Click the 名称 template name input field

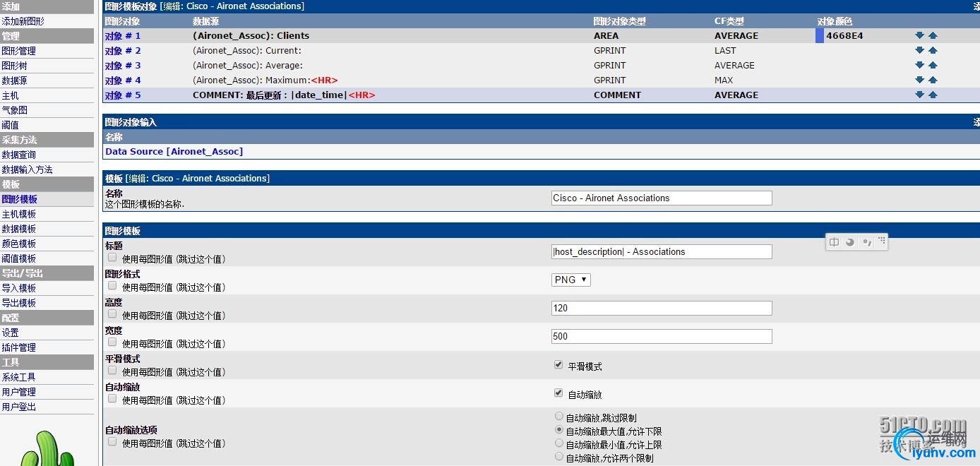click(x=662, y=198)
